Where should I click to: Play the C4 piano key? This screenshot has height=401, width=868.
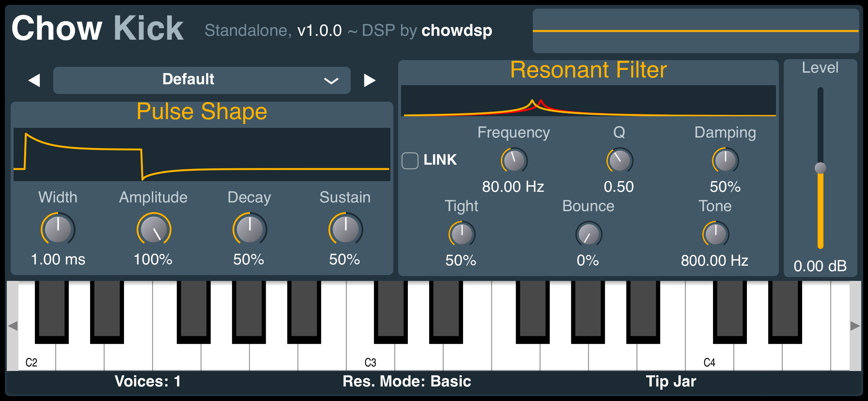(x=709, y=357)
